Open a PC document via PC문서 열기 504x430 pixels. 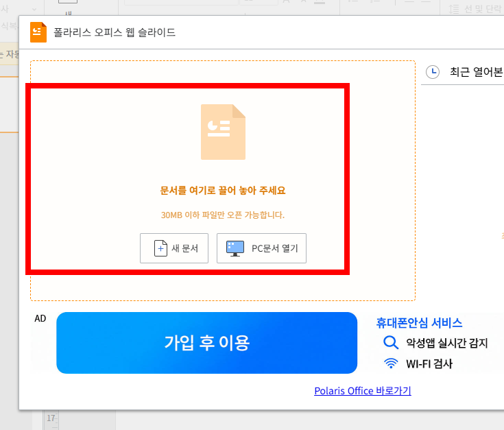click(261, 248)
